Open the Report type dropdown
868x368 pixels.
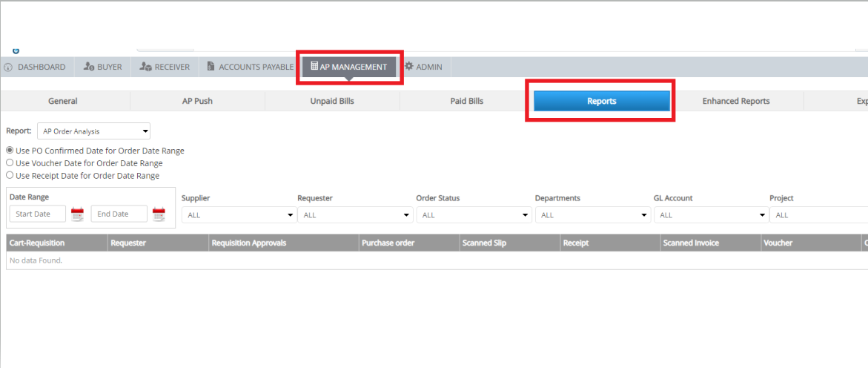(x=93, y=131)
